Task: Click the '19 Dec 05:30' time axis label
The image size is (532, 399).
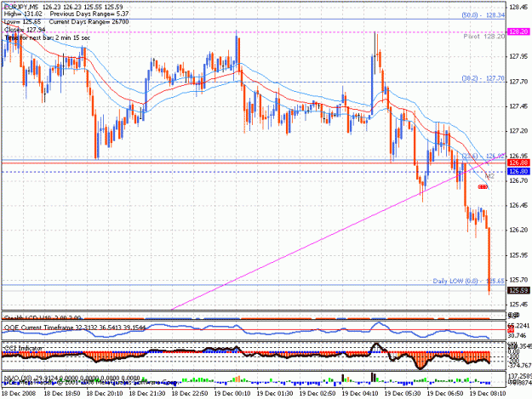Action: pyautogui.click(x=402, y=394)
